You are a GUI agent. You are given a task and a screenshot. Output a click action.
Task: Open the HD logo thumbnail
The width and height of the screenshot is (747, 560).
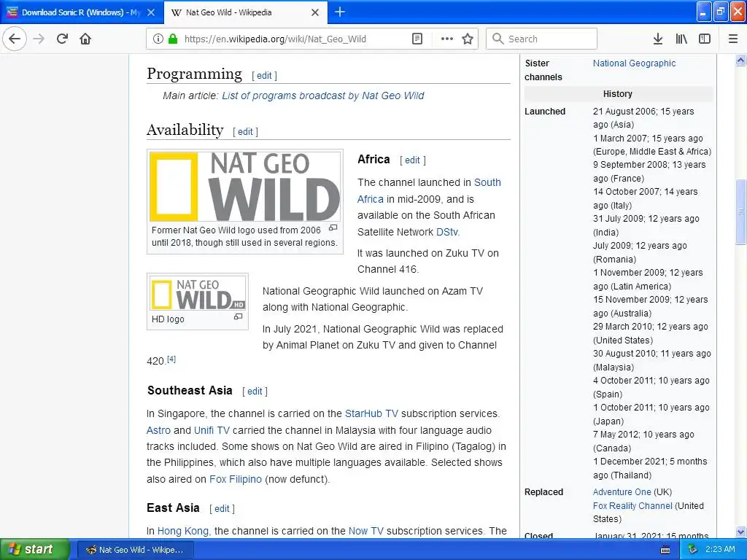(198, 294)
